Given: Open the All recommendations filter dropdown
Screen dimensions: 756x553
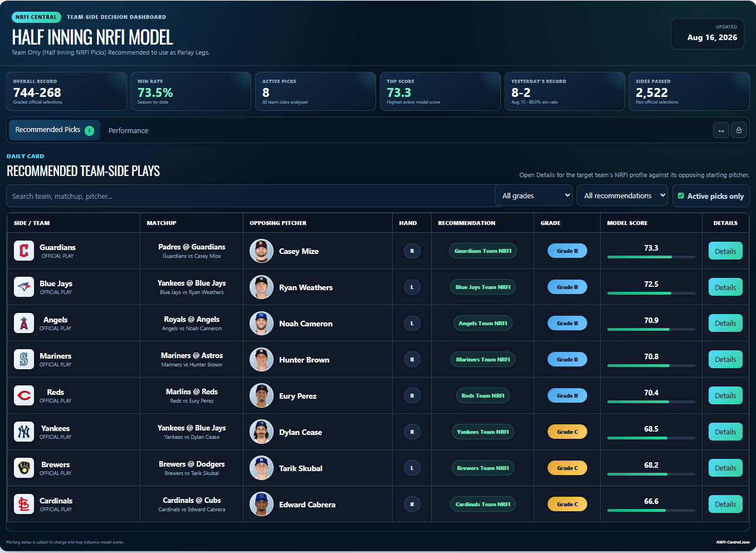Looking at the screenshot, I should point(622,195).
